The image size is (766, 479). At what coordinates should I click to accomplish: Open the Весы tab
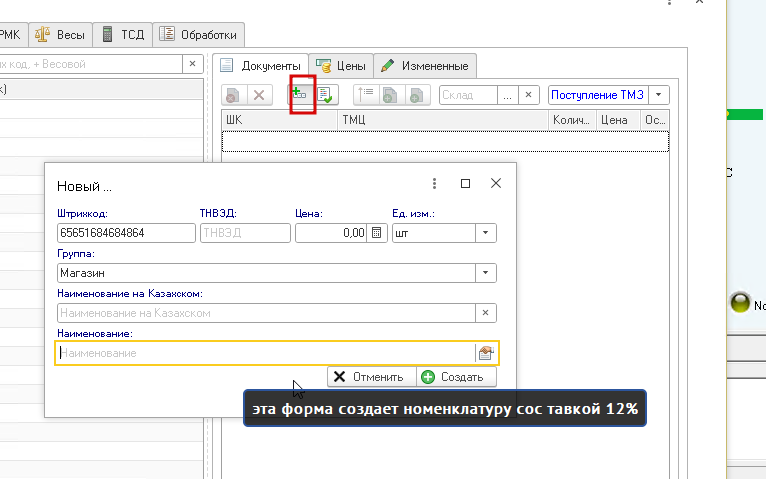61,35
